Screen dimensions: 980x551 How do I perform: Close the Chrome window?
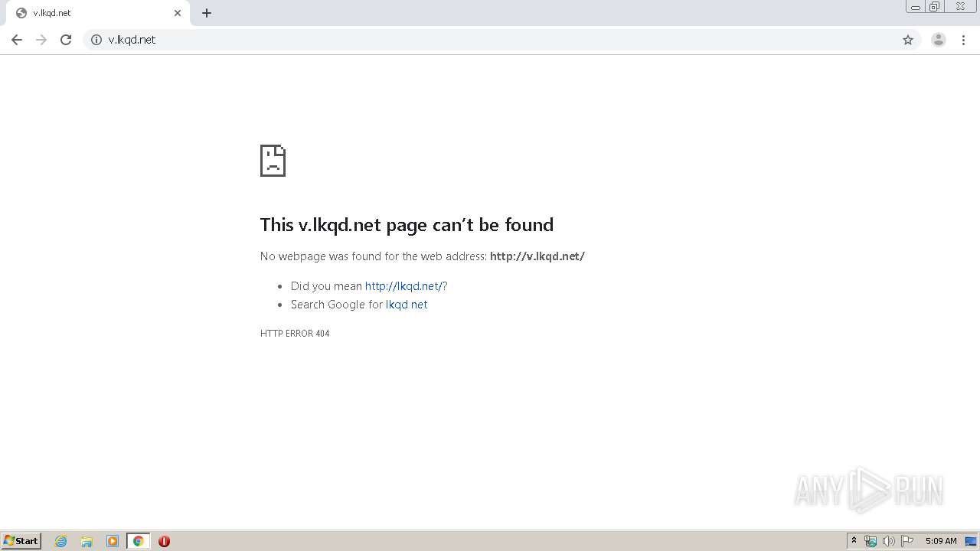coord(960,7)
